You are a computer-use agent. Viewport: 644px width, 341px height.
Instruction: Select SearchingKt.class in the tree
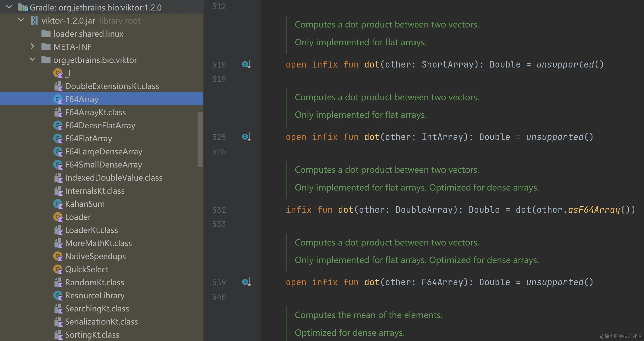tap(97, 309)
